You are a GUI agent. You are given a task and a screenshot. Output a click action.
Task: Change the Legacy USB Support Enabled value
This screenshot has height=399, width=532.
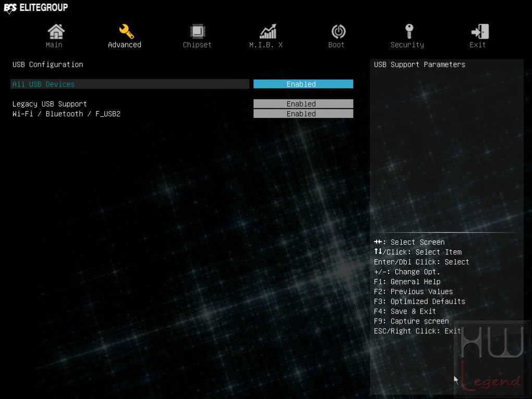(304, 104)
